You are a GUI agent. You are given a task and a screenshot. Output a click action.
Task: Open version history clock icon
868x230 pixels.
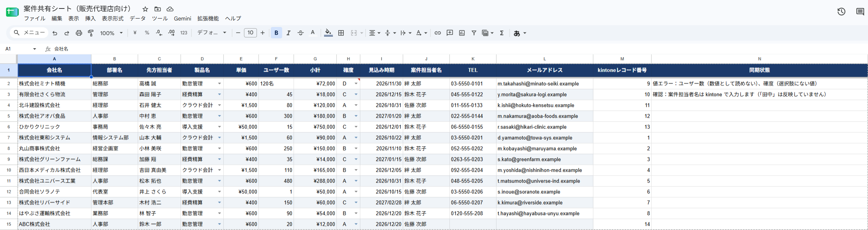point(841,12)
